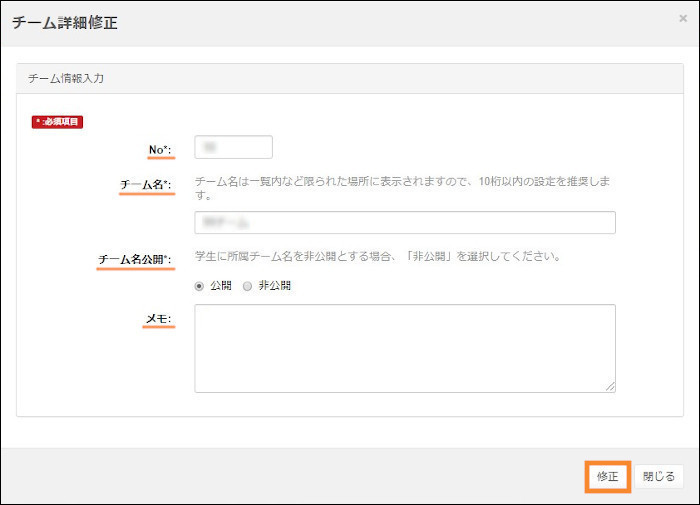The width and height of the screenshot is (700, 505).
Task: Click the No* field label
Action: 155,150
